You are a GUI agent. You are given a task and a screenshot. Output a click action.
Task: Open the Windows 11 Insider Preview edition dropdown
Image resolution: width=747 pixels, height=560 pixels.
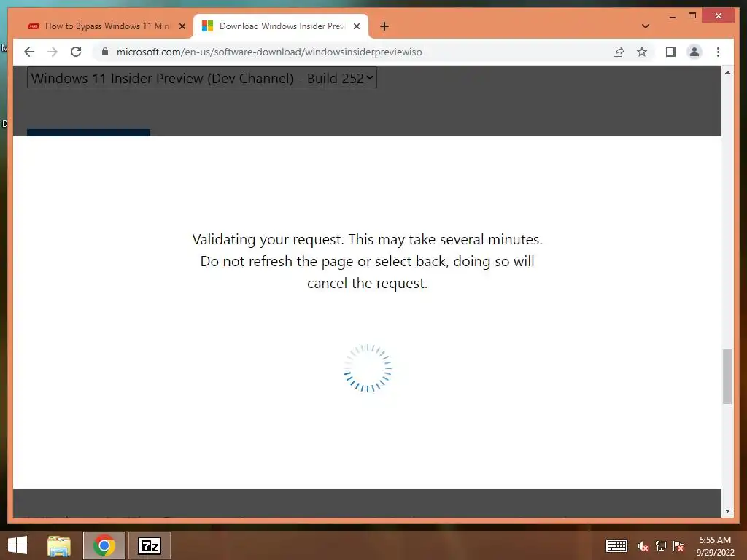click(202, 78)
